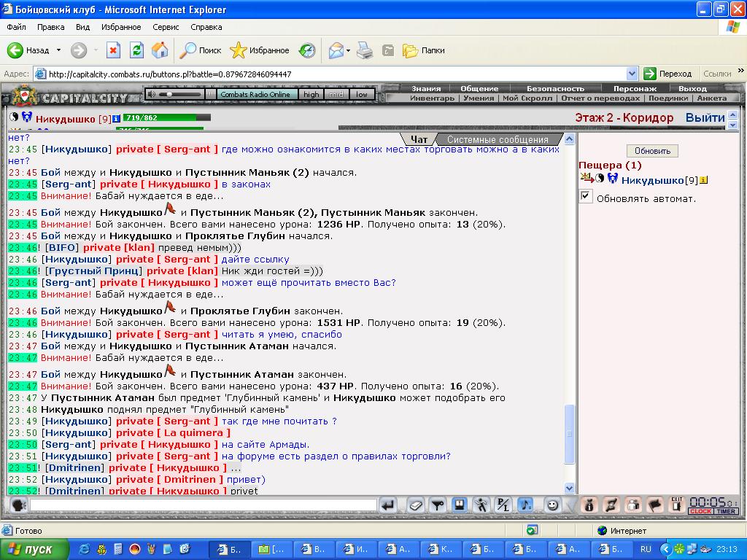The height and width of the screenshot is (560, 747).
Task: Open the address bar dropdown arrow
Action: [x=632, y=74]
